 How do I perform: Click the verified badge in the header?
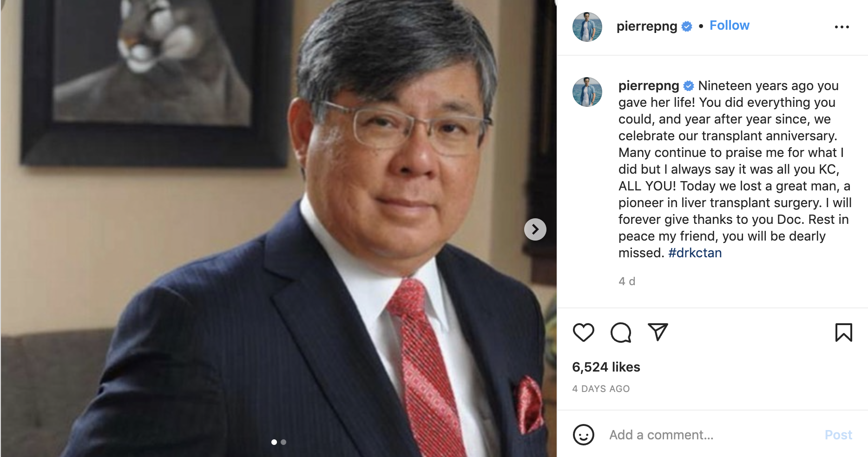(x=687, y=26)
